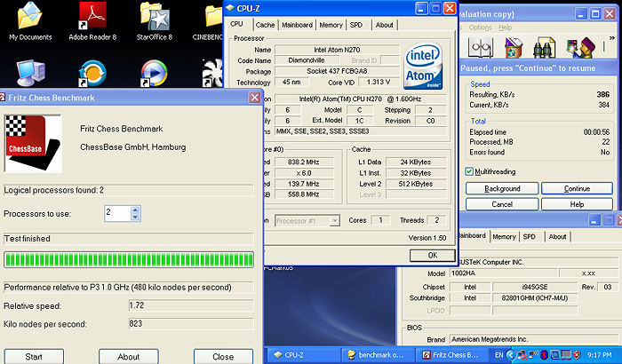Expand WinRAR toolbar overflow chevron
Viewport: 622px width, 364px height.
pyautogui.click(x=611, y=38)
